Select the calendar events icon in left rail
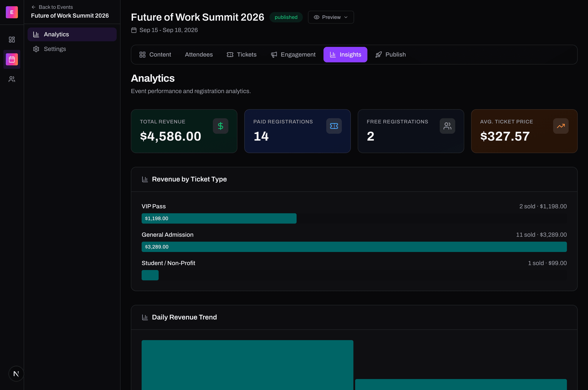The width and height of the screenshot is (588, 390). [12, 59]
